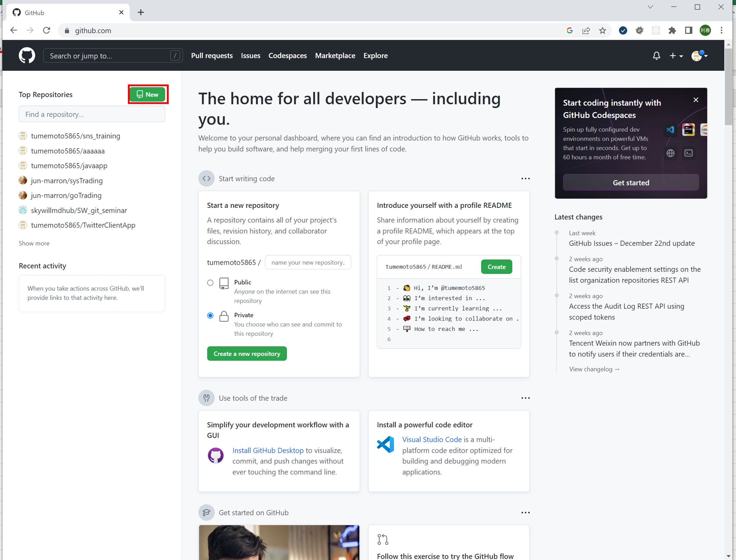Click the GitHub logo in the header

(x=27, y=55)
